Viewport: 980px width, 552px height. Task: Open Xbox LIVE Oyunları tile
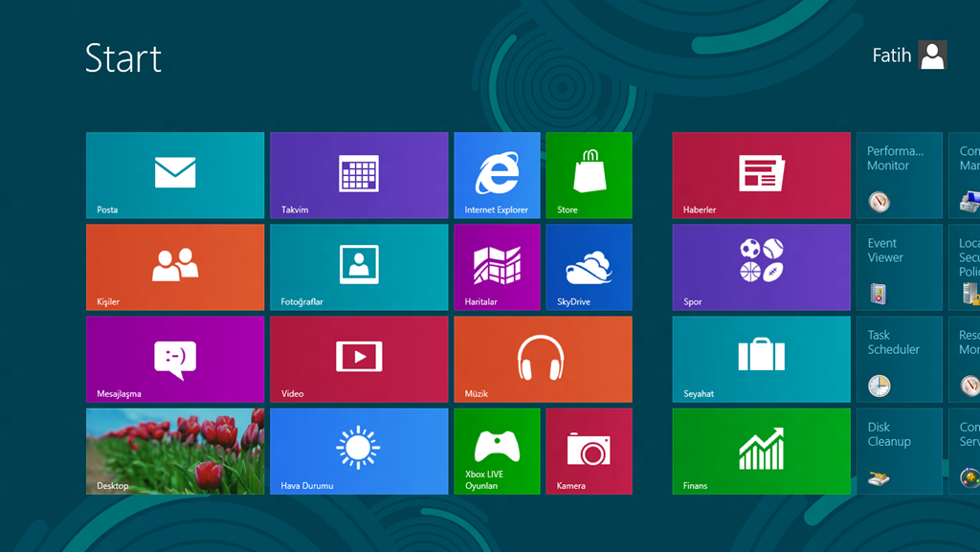(497, 452)
